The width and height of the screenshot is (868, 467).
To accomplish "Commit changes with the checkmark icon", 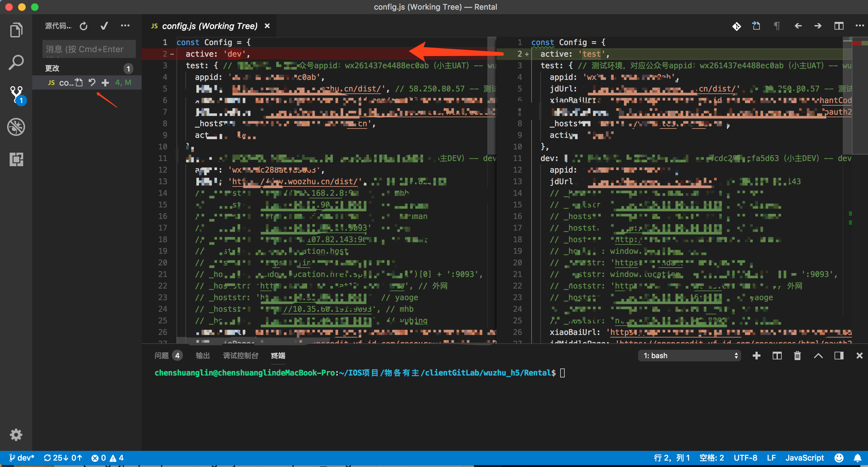I will 104,26.
